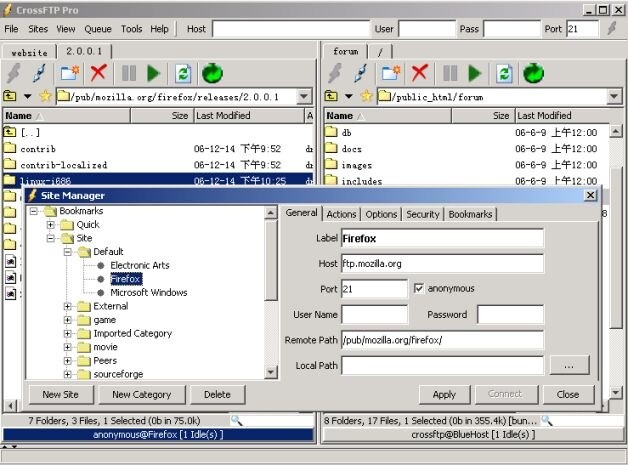628x465 pixels.
Task: Click the left pane filter magnifier icon
Action: click(x=236, y=420)
